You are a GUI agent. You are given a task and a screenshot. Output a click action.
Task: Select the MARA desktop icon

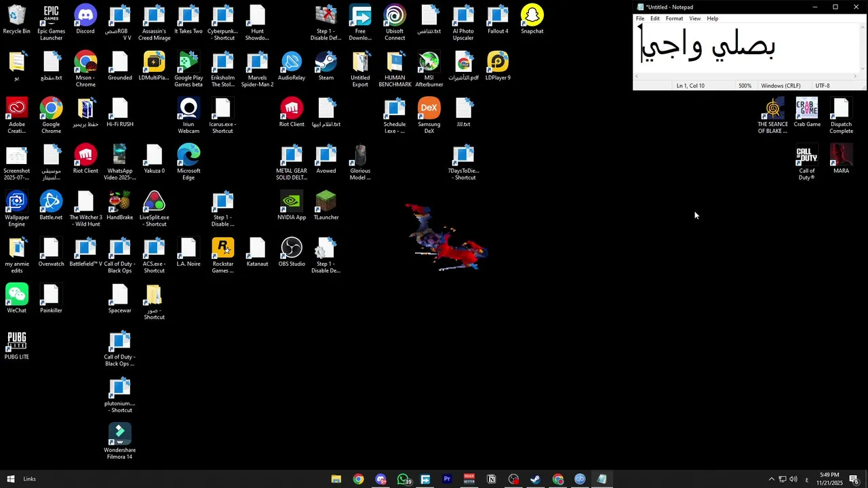(842, 159)
